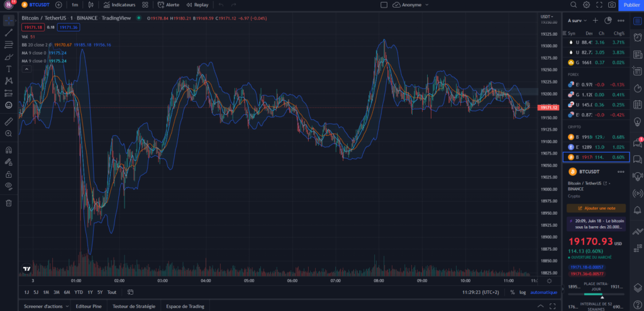The image size is (644, 311).
Task: Select the YTD date range
Action: pyautogui.click(x=79, y=292)
